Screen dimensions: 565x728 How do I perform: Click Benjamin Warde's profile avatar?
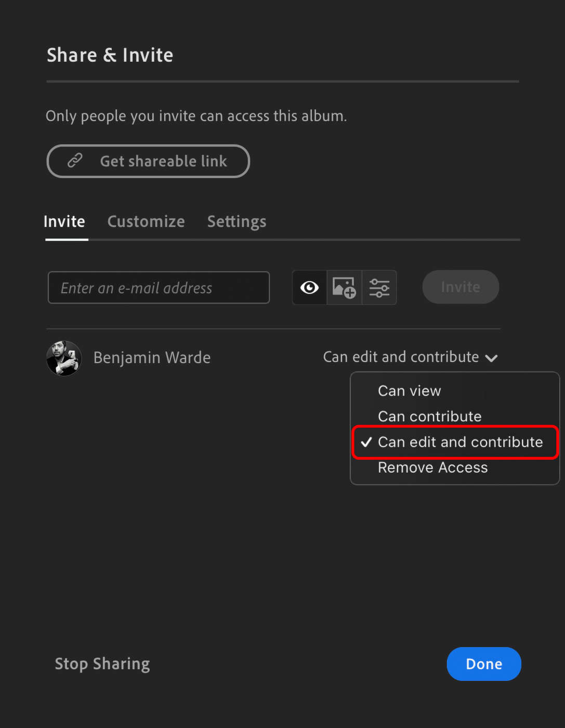[64, 358]
